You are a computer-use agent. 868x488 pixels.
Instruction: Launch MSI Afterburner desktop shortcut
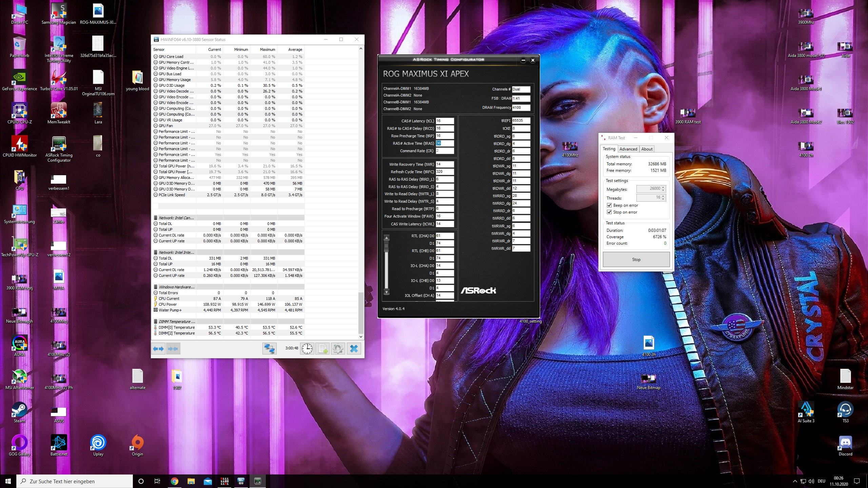click(20, 379)
